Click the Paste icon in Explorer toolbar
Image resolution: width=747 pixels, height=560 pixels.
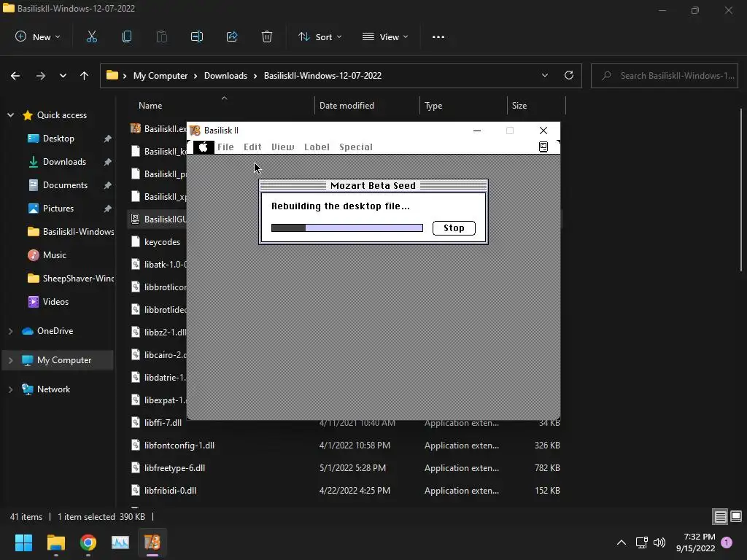[161, 36]
